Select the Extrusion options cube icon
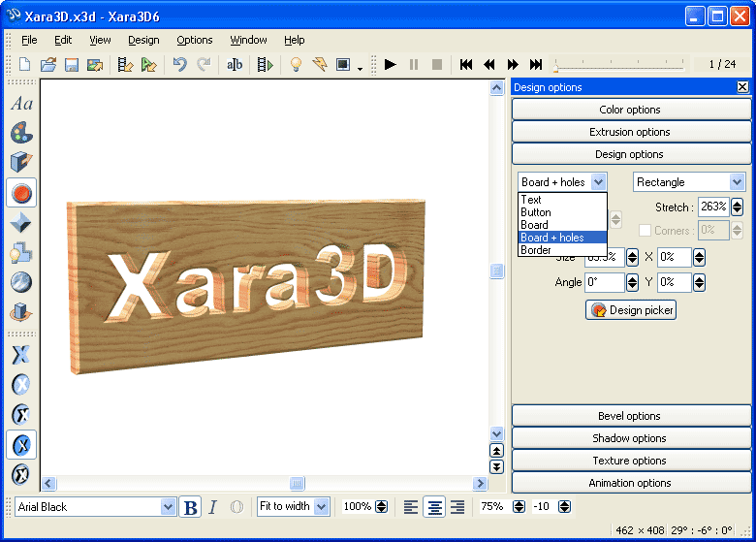 (x=21, y=163)
